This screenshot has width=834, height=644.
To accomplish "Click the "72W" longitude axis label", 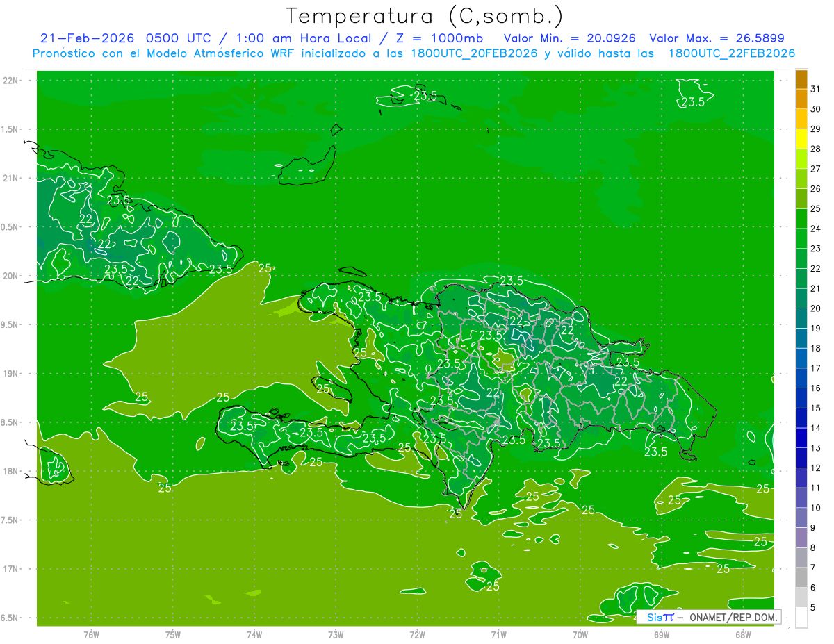I will coord(417,635).
